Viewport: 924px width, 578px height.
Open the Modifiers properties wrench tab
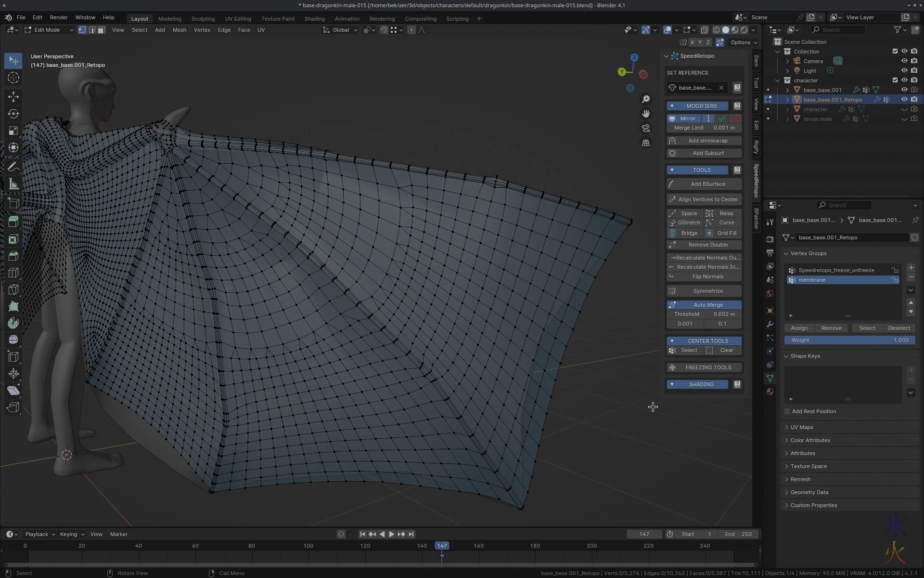click(x=770, y=324)
